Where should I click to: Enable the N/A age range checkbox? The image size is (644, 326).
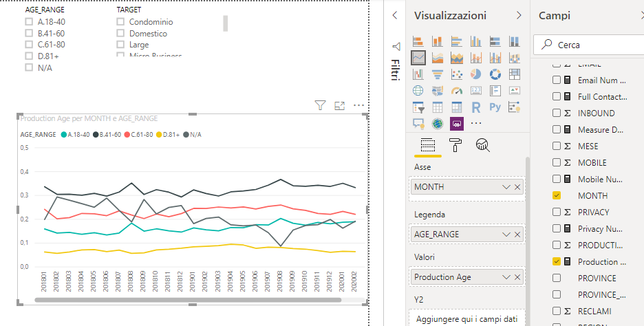(29, 67)
